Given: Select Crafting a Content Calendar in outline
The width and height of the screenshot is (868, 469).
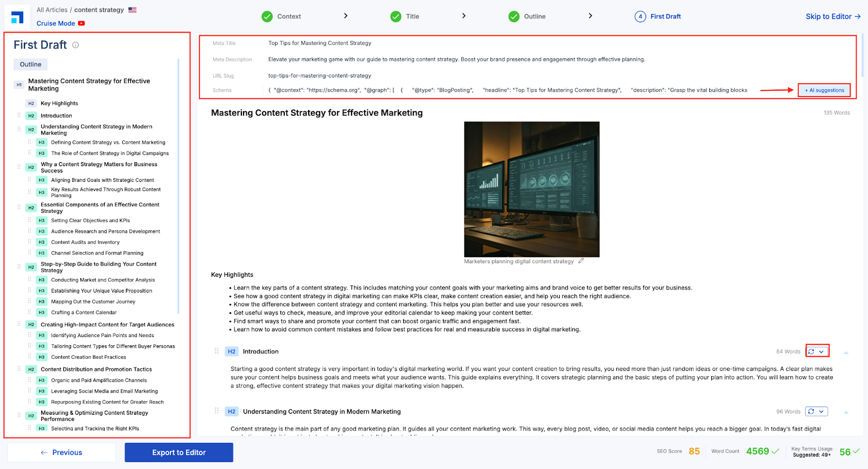Looking at the screenshot, I should coord(84,313).
